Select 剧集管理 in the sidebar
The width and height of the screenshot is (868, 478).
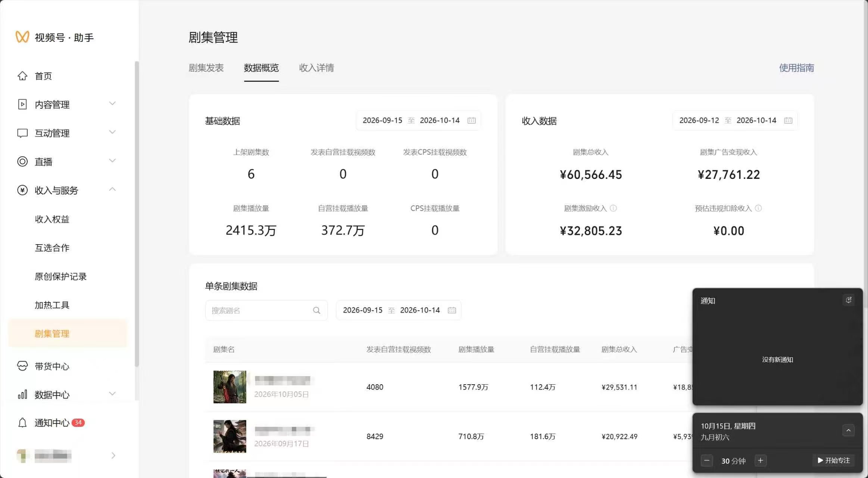(68, 333)
